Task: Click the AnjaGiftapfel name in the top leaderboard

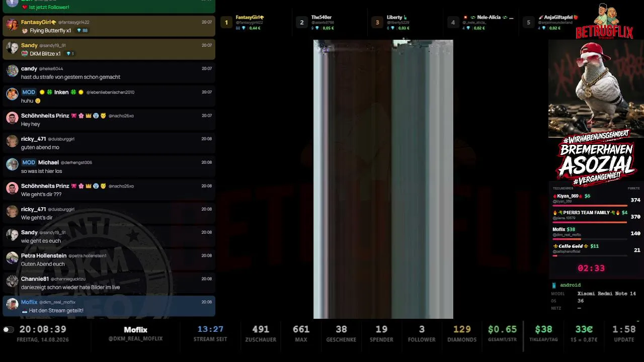Action: [557, 18]
